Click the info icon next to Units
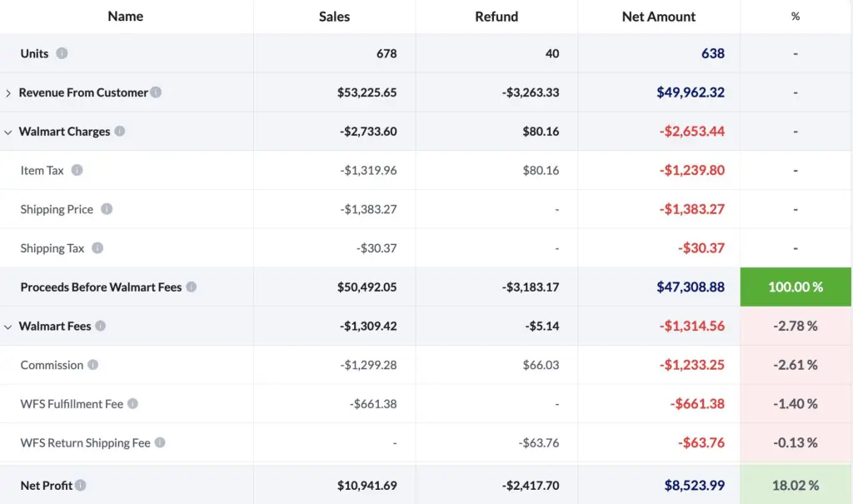853x504 pixels. (x=62, y=53)
